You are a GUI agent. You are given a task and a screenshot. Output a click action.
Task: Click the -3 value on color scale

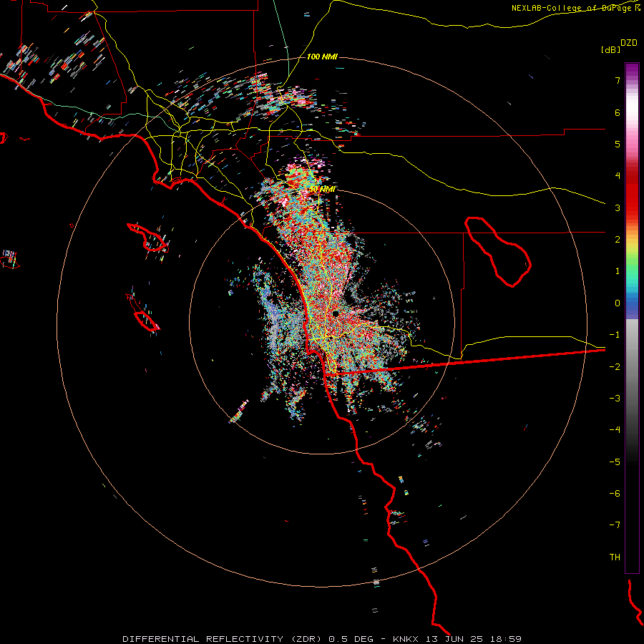pos(615,399)
